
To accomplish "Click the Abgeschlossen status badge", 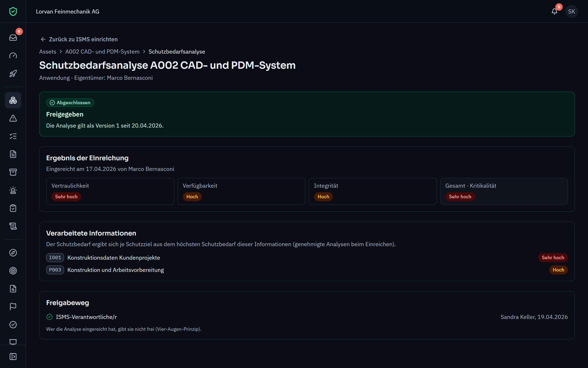I will pos(70,103).
